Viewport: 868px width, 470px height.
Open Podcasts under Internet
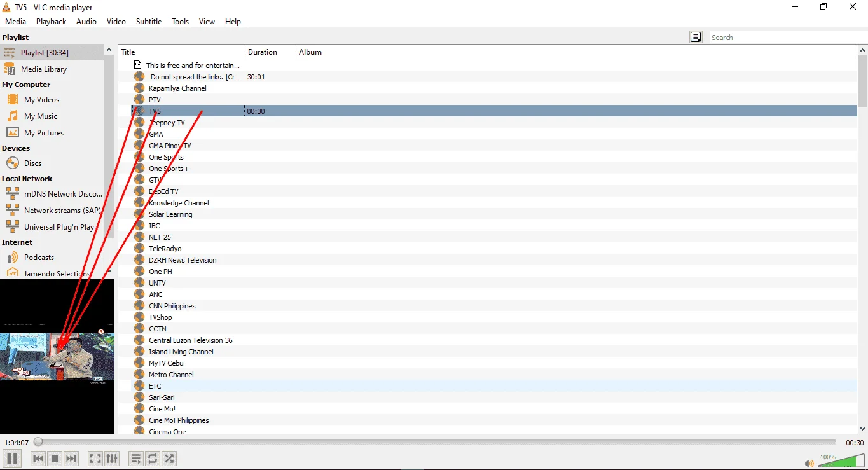(x=52, y=258)
